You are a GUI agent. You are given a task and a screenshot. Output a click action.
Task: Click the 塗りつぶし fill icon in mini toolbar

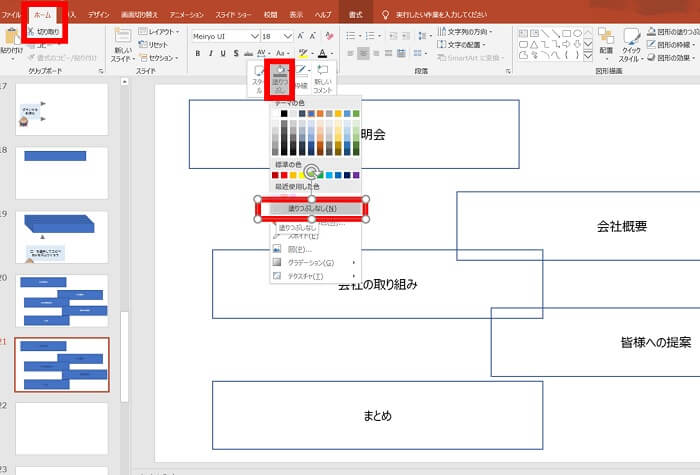point(282,77)
